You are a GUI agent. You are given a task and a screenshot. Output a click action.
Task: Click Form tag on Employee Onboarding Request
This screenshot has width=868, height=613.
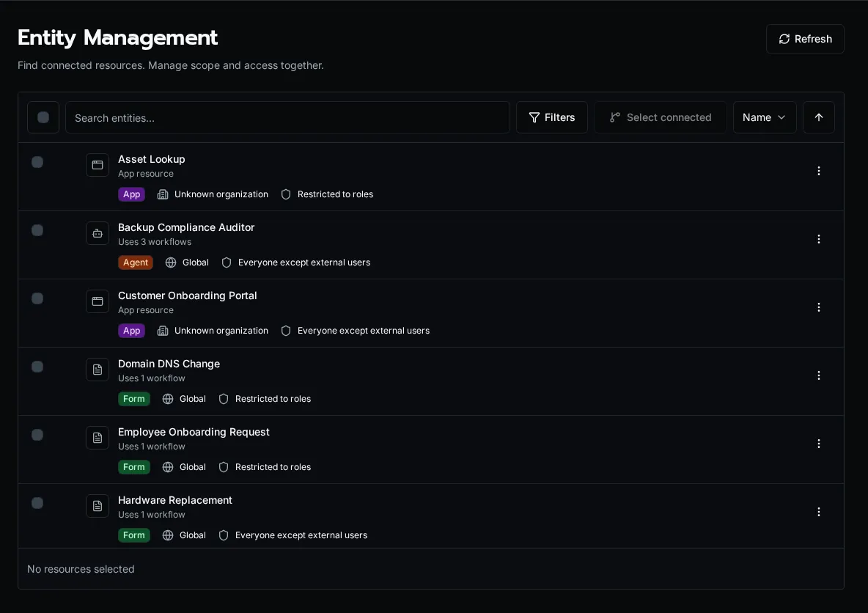(x=134, y=467)
